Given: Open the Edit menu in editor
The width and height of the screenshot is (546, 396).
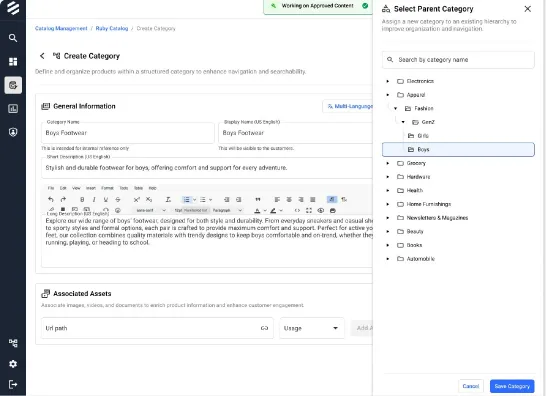Looking at the screenshot, I should tap(63, 188).
